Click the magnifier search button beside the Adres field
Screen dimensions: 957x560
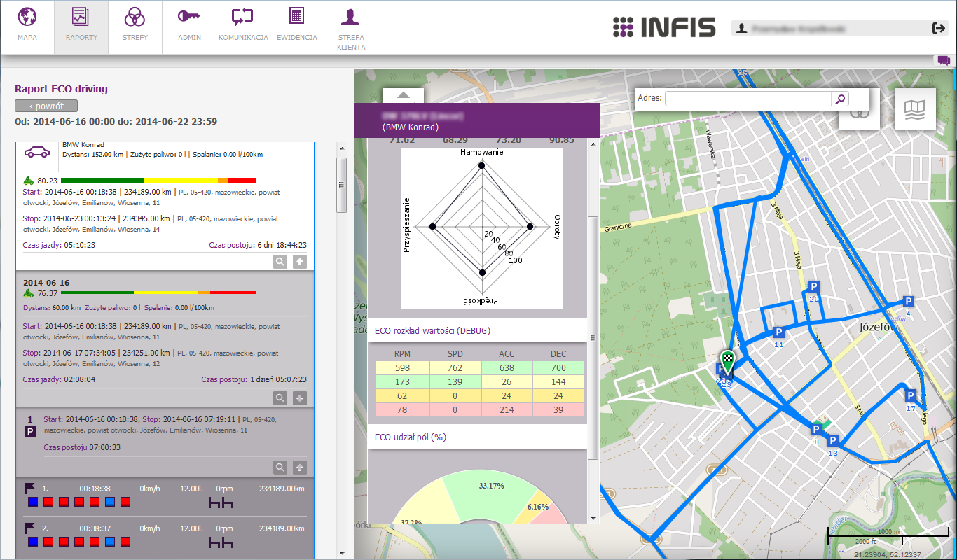tap(840, 99)
